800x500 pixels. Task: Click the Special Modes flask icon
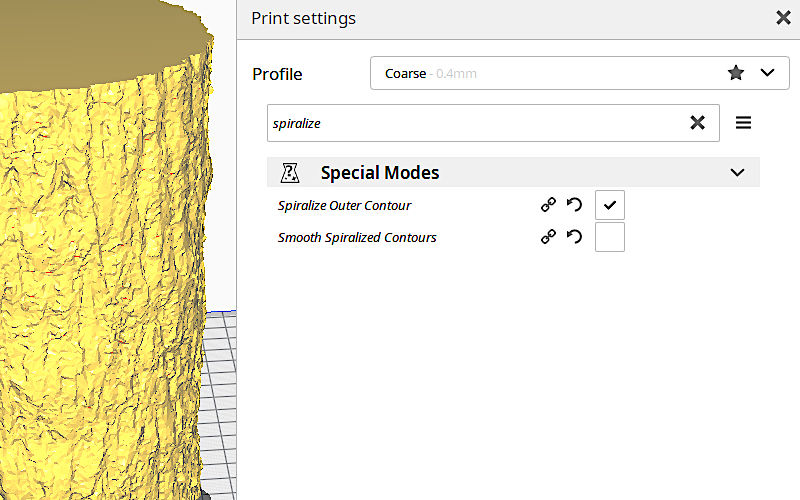click(x=290, y=172)
